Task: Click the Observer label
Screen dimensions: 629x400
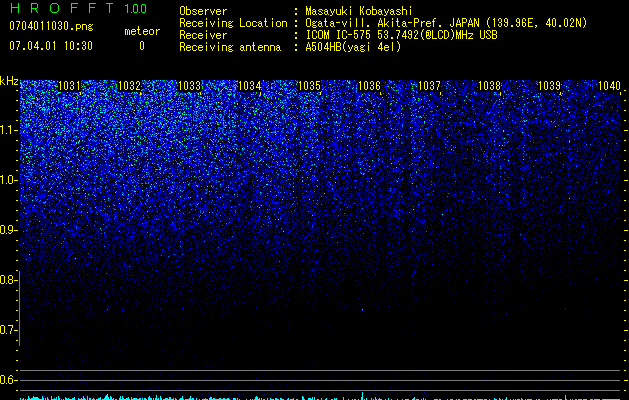Action: point(203,11)
